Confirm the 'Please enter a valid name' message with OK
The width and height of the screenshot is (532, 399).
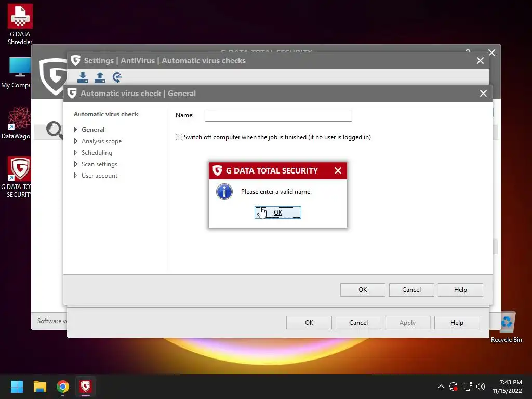(277, 212)
